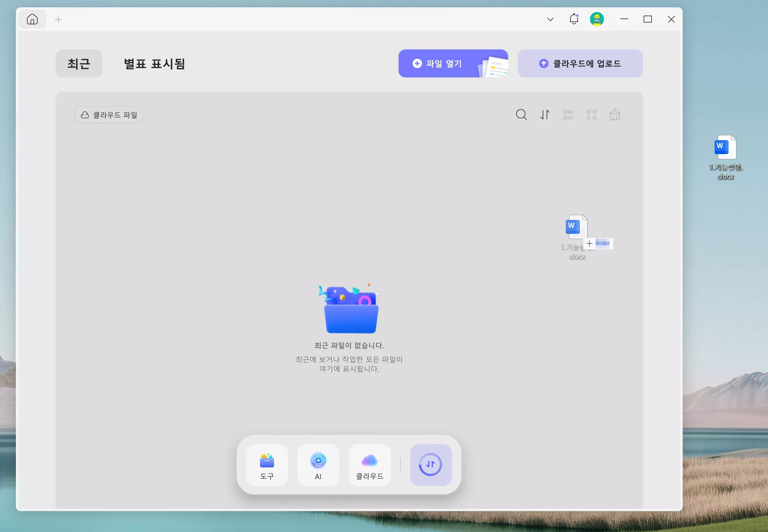
Task: Click the 클라우드에 업로드 button
Action: (x=580, y=63)
